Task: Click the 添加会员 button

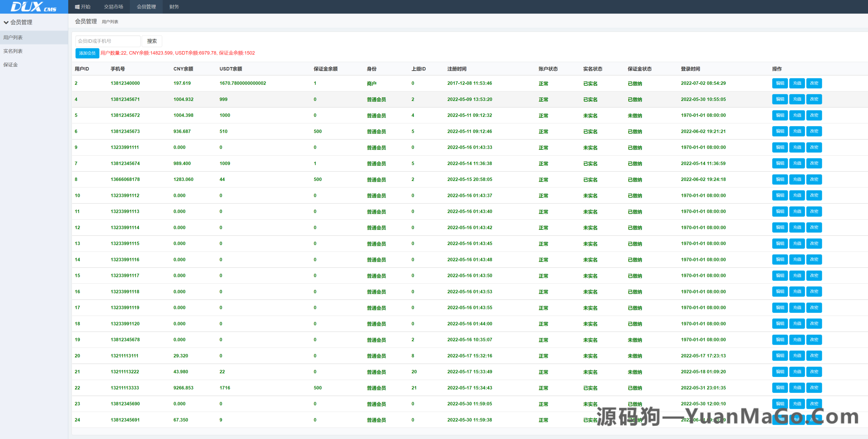Action: pos(87,53)
